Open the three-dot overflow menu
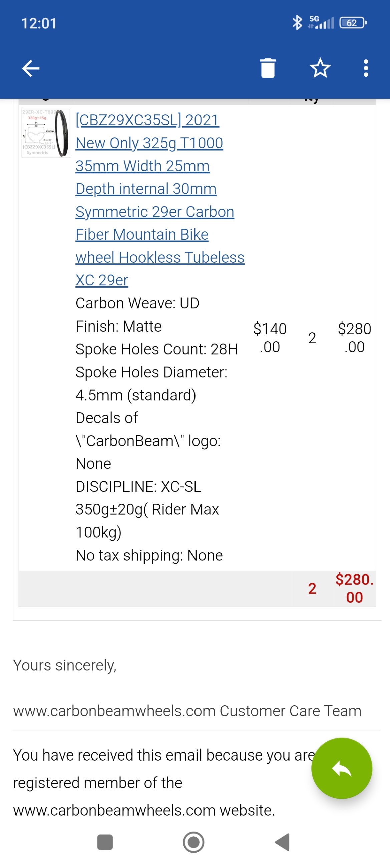Image resolution: width=390 pixels, height=868 pixels. pos(366,68)
